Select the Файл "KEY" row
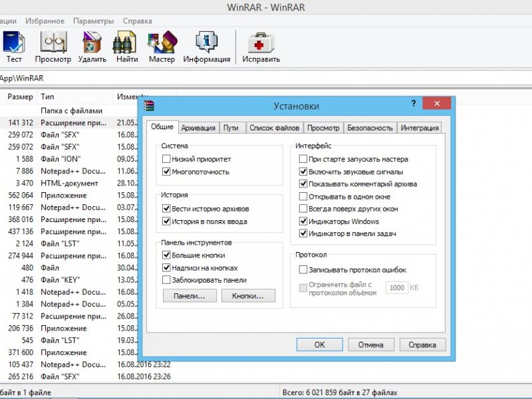 69,280
